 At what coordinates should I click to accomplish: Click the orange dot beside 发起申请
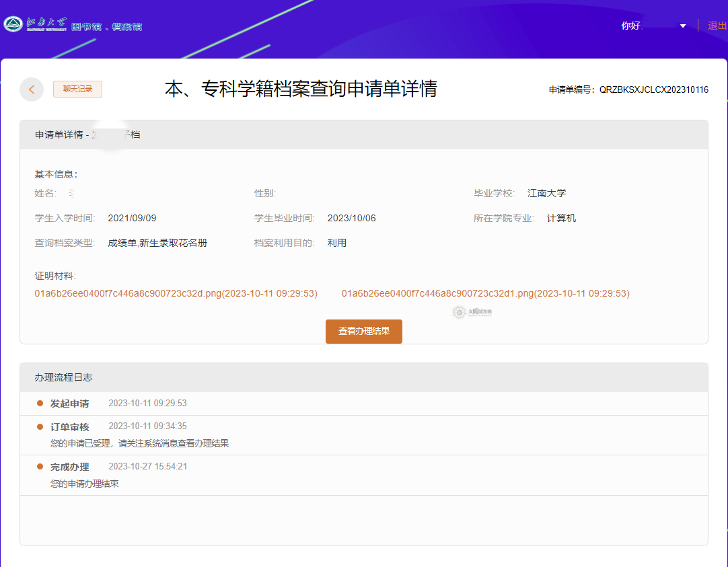(40, 404)
